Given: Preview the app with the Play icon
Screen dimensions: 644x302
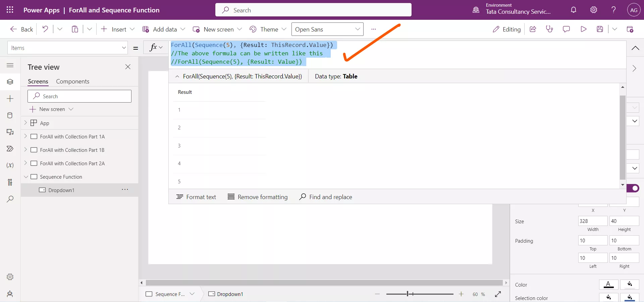Looking at the screenshot, I should tap(583, 29).
